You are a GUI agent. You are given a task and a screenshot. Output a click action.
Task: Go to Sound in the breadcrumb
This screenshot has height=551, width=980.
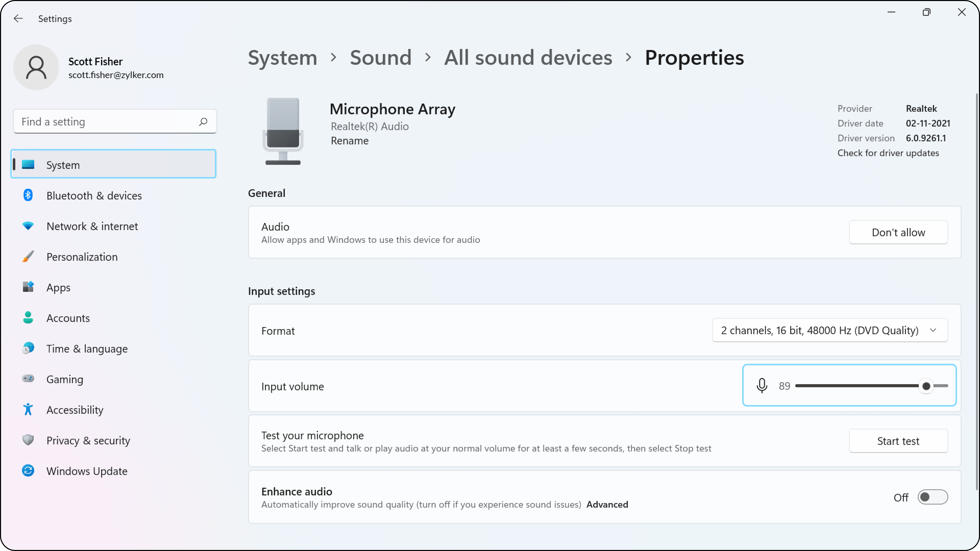coord(381,58)
